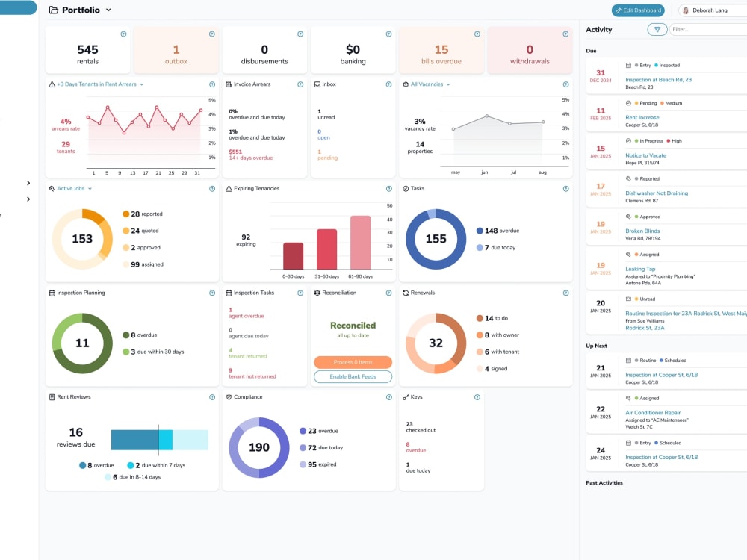Open help icon on Invoice Arrears widget

[x=300, y=84]
